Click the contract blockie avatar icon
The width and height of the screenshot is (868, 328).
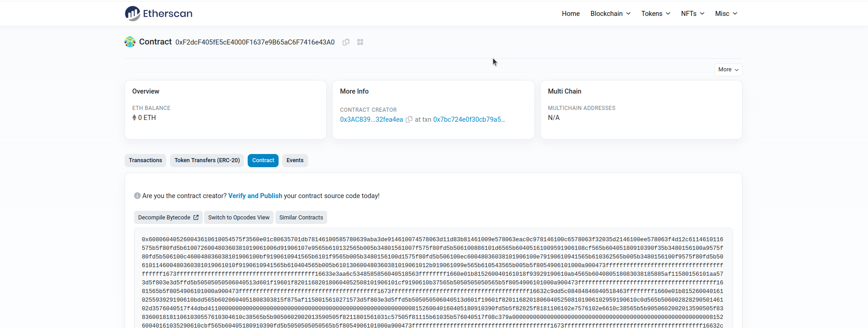click(x=130, y=42)
